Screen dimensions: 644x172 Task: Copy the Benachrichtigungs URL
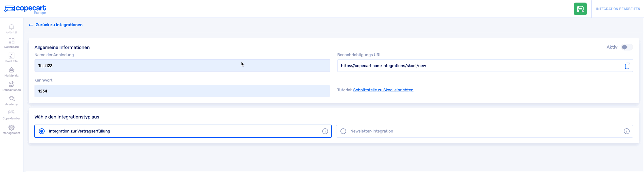[627, 66]
